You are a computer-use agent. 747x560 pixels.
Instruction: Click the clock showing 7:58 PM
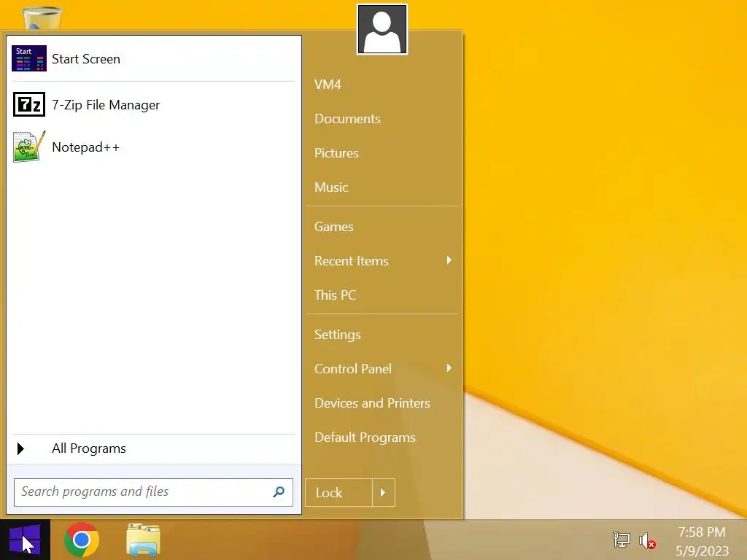[702, 532]
